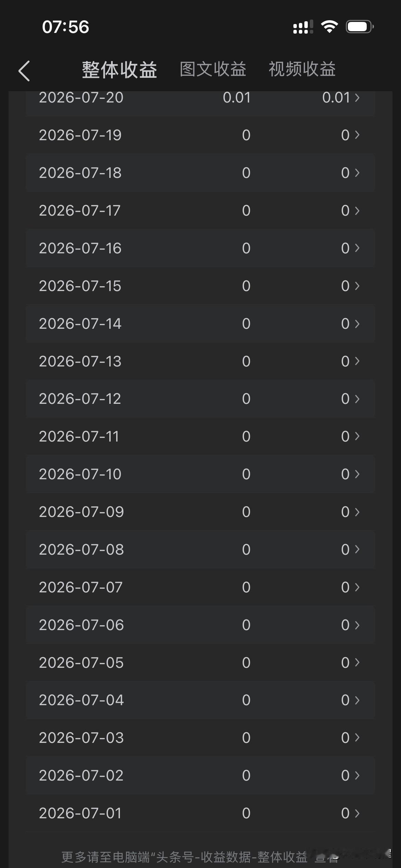Tap the 2026-07-03 date entry
Viewport: 401px width, 868px height.
(x=81, y=738)
